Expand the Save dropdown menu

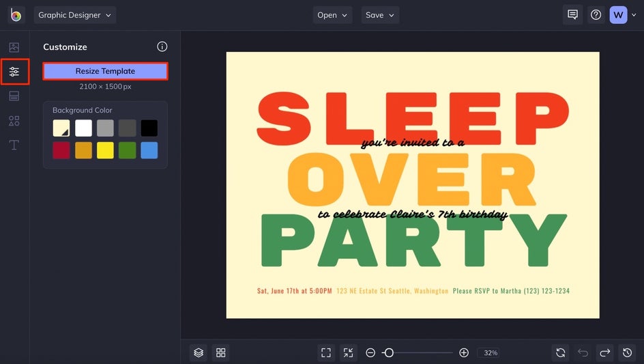point(380,15)
